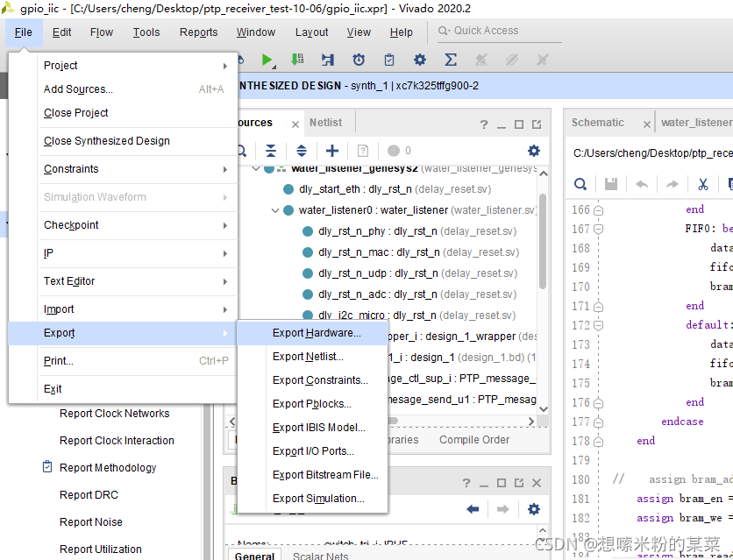Click the green Run play toolbar icon

pos(267,60)
